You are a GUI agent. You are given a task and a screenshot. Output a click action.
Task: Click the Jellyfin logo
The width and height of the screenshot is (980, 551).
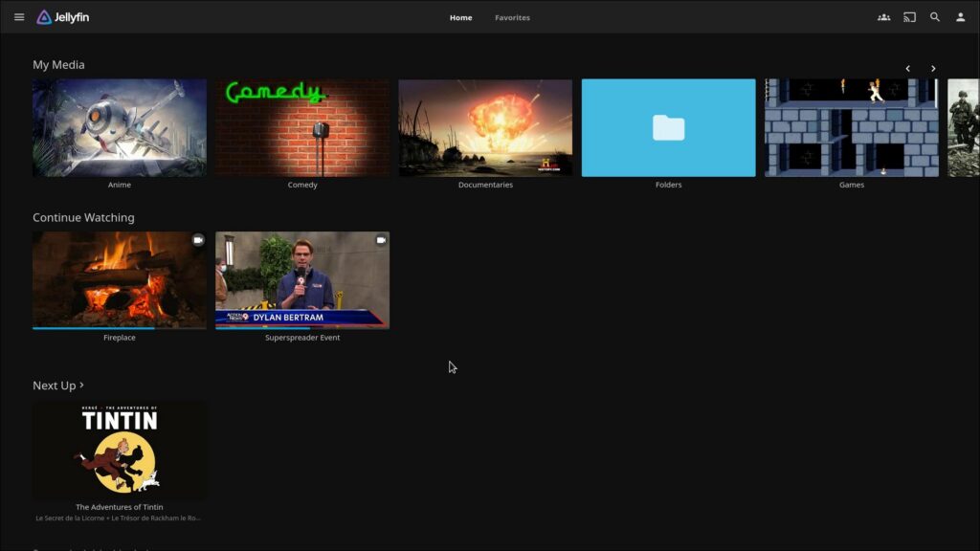point(63,17)
